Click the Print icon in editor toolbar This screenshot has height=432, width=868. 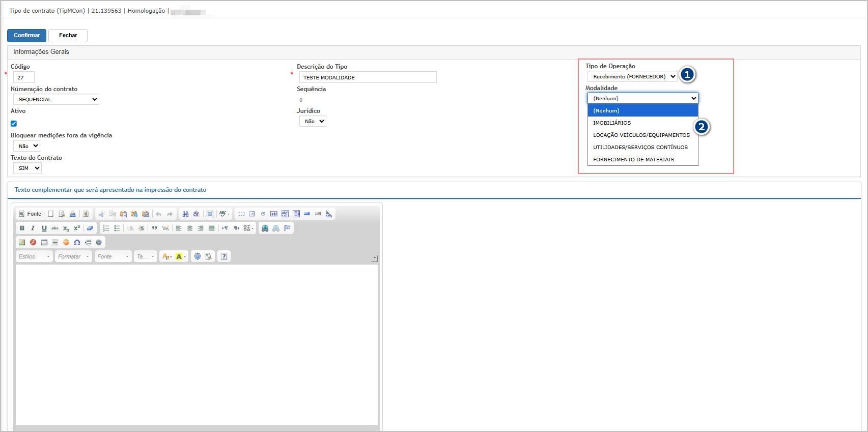[x=73, y=214]
